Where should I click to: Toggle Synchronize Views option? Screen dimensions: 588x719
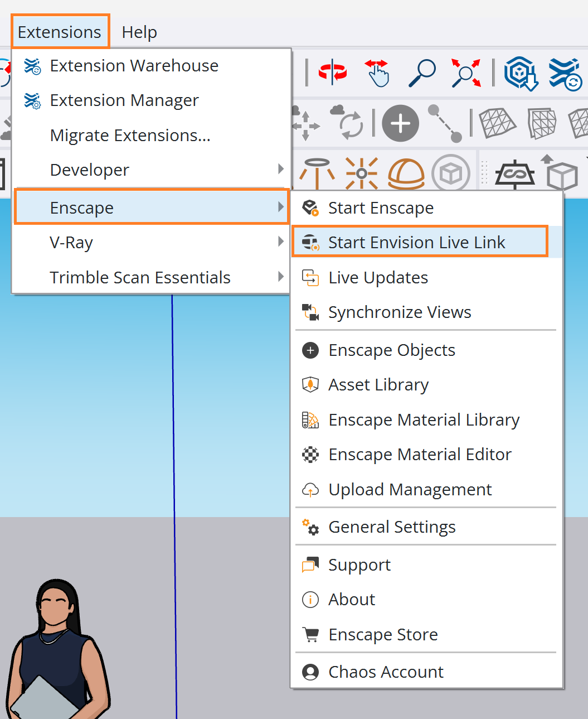tap(426, 312)
